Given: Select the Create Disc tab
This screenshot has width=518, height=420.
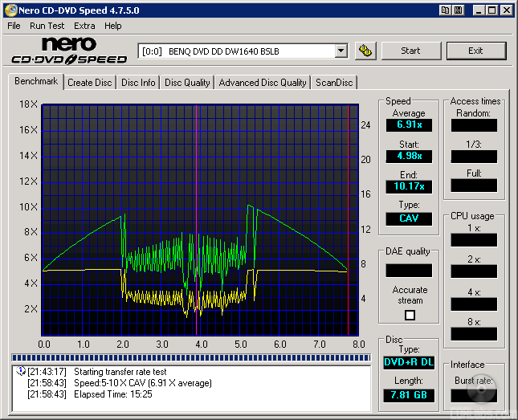Looking at the screenshot, I should [90, 82].
